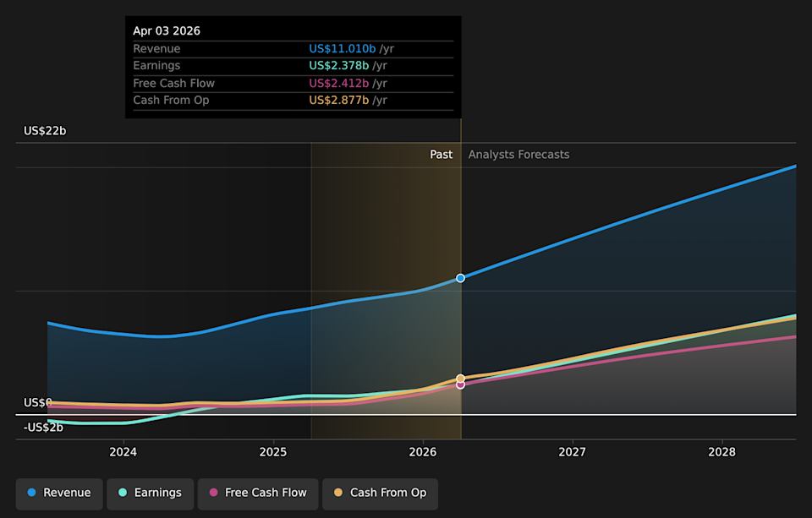
Task: Click the orange Cash From Op data point
Action: pos(460,379)
